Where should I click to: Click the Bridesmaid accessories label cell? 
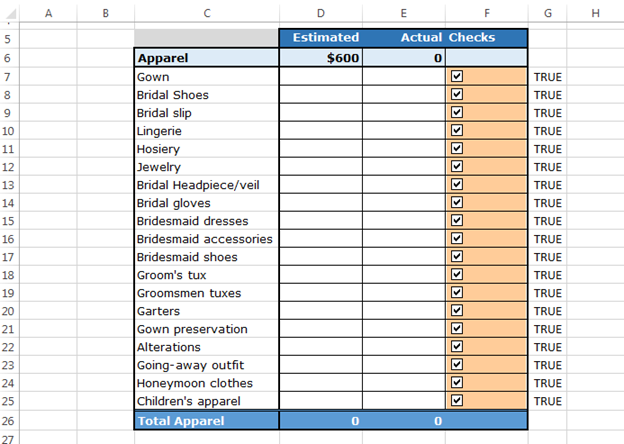[207, 239]
